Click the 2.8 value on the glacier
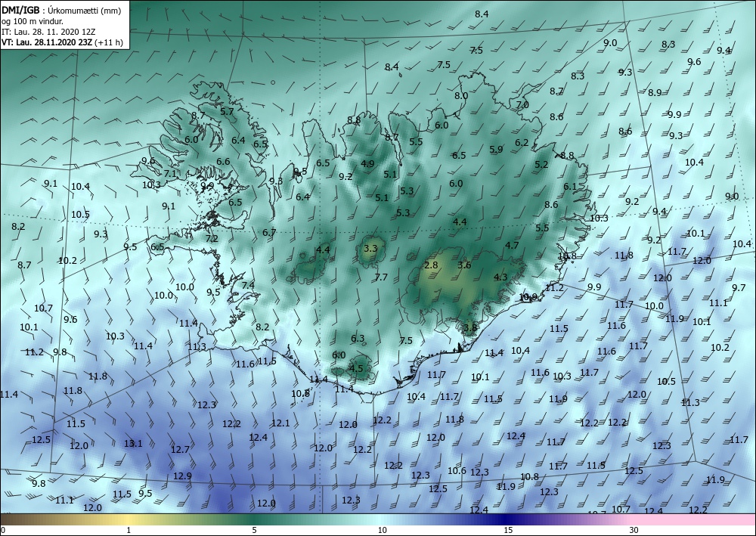Screen dimensions: 756x536 [431, 265]
